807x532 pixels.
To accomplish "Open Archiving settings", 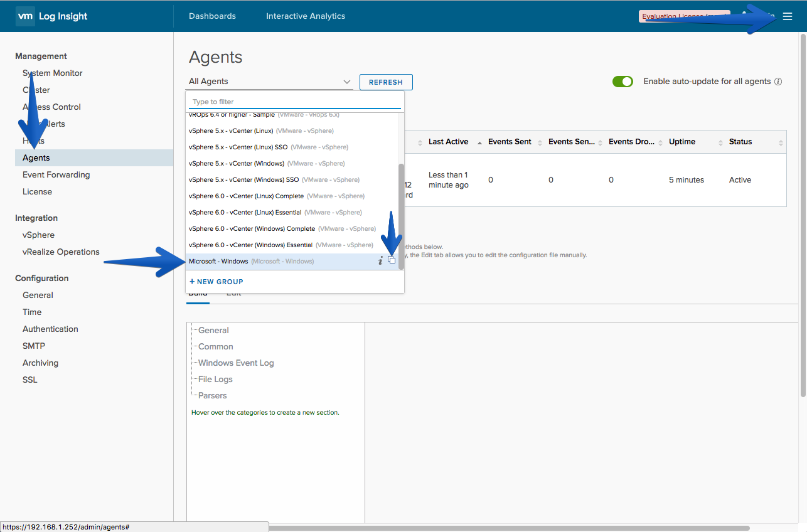I will coord(41,363).
